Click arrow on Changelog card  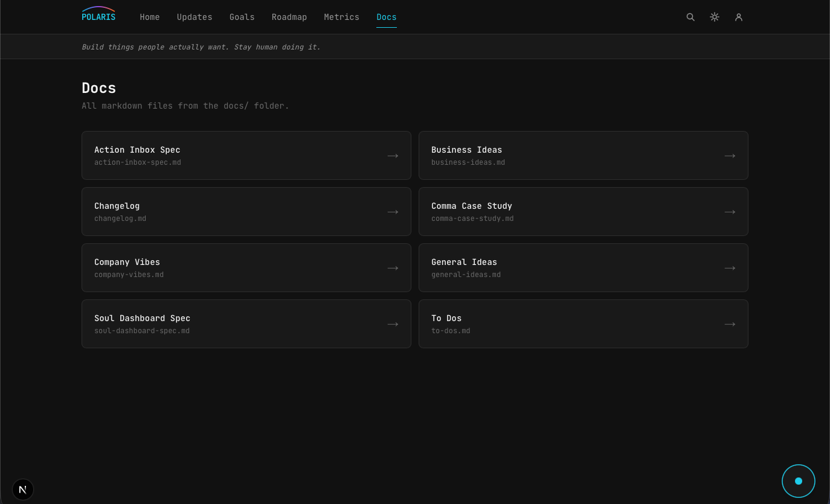tap(393, 212)
